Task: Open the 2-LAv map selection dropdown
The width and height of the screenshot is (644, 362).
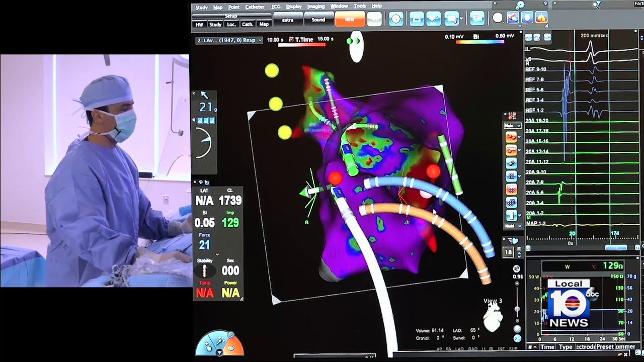Action: (229, 40)
